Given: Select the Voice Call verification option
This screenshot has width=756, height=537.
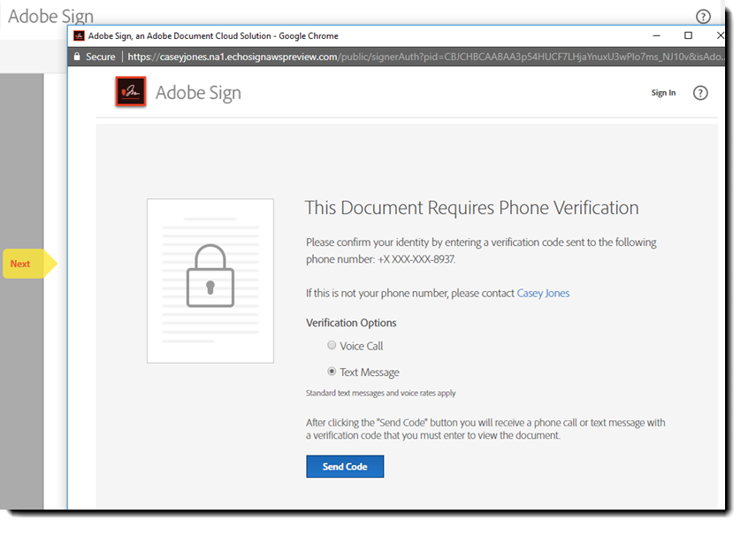Looking at the screenshot, I should click(x=332, y=346).
